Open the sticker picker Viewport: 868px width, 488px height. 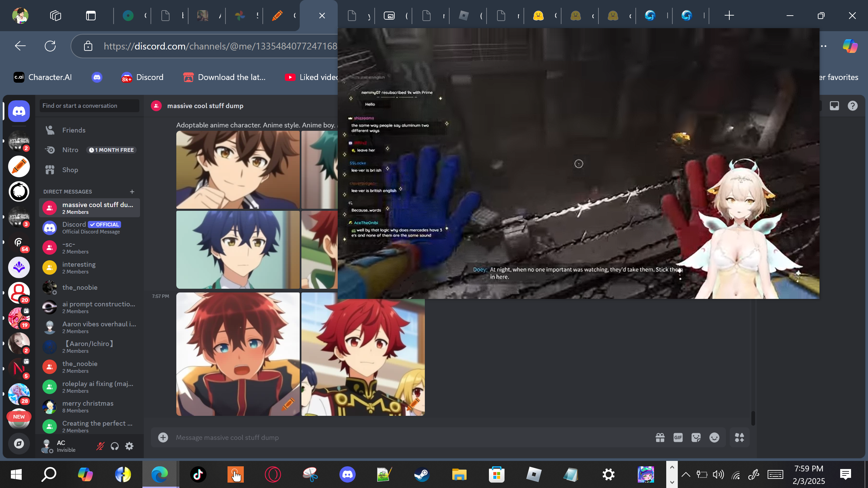[x=696, y=438]
